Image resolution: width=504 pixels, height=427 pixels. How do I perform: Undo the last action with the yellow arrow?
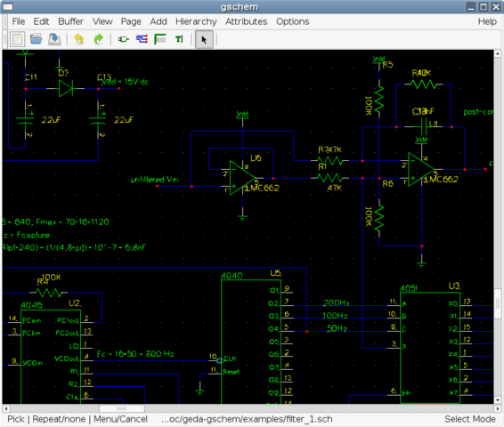click(x=78, y=39)
